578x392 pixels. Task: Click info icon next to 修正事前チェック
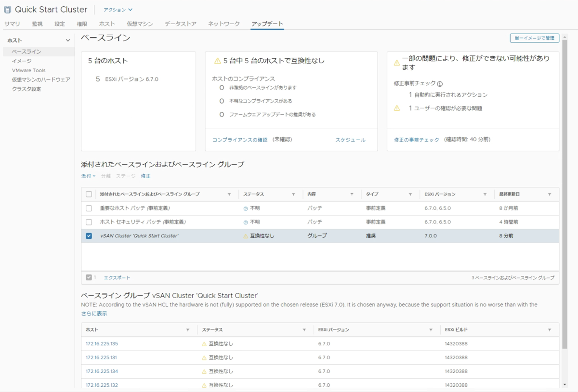point(440,83)
